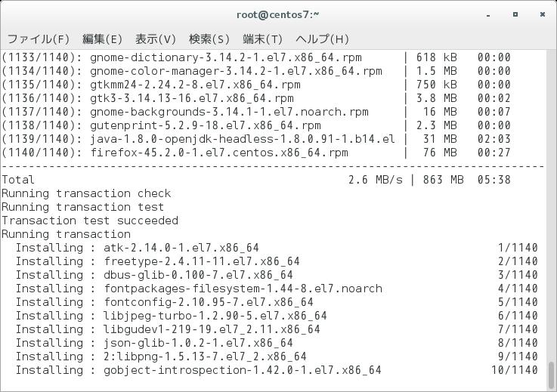The height and width of the screenshot is (392, 557).
Task: Open the 検索(S) menu
Action: point(209,39)
